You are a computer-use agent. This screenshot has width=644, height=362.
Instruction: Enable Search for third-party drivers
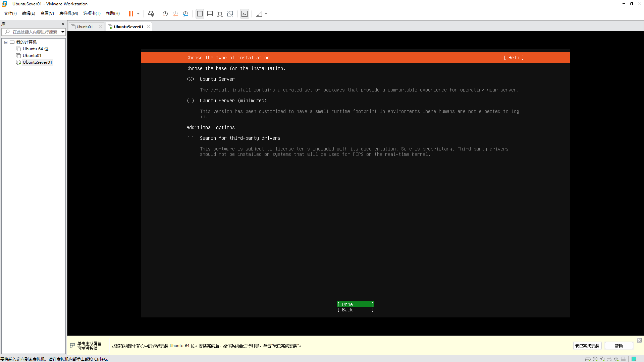191,138
